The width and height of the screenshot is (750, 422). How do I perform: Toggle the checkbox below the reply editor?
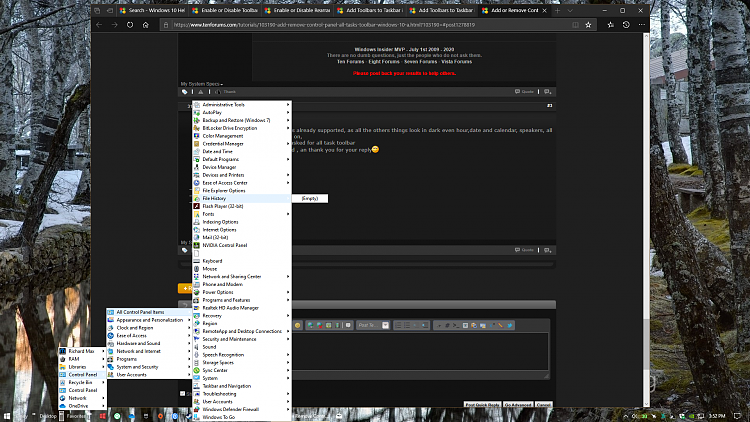(182, 394)
